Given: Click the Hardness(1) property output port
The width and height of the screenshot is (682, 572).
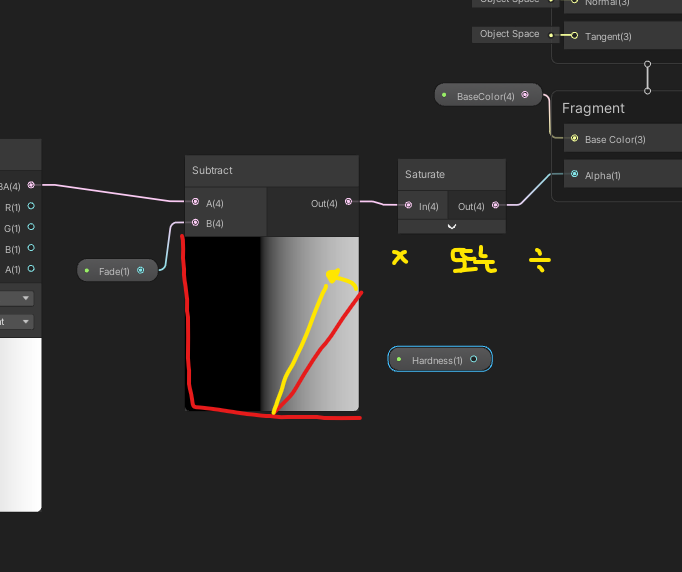Looking at the screenshot, I should 474,359.
